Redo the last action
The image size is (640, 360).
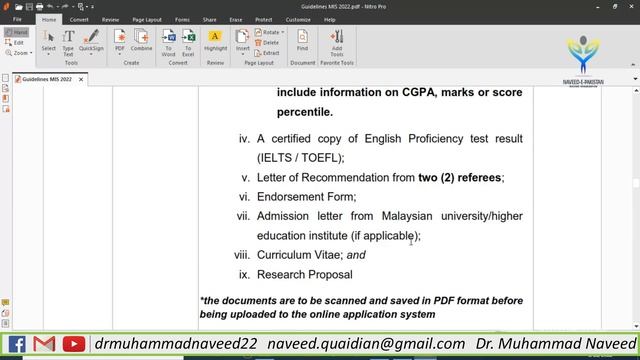(x=65, y=7)
